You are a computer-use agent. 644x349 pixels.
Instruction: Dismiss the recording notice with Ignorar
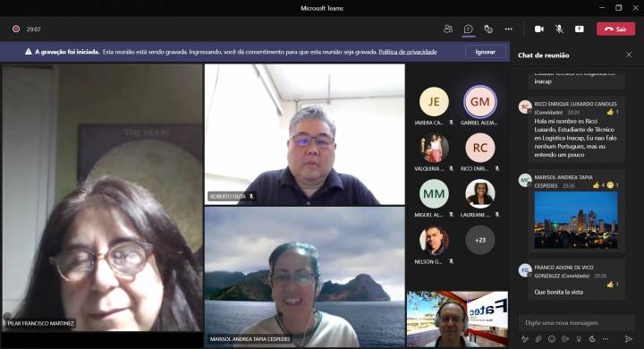pyautogui.click(x=485, y=52)
